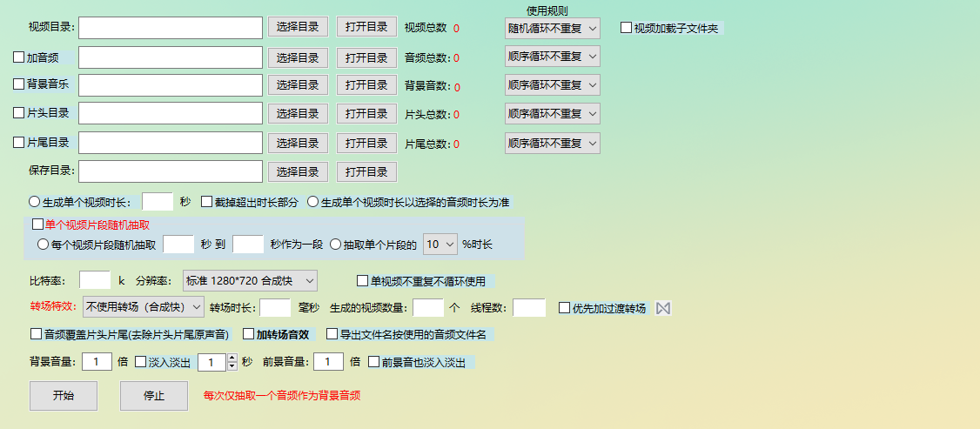The image size is (980, 429).
Task: Click the single video duration seconds field
Action: point(158,201)
